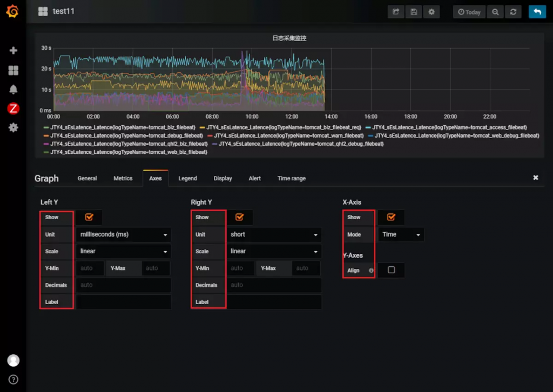Refresh the dashboard with the refresh icon
Screen dimensions: 553x392
click(513, 12)
